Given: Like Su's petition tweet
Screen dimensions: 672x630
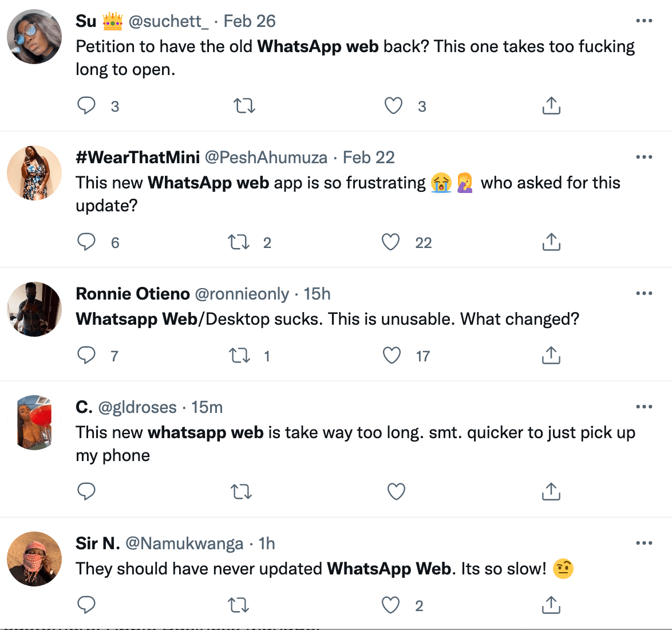Looking at the screenshot, I should 393,105.
